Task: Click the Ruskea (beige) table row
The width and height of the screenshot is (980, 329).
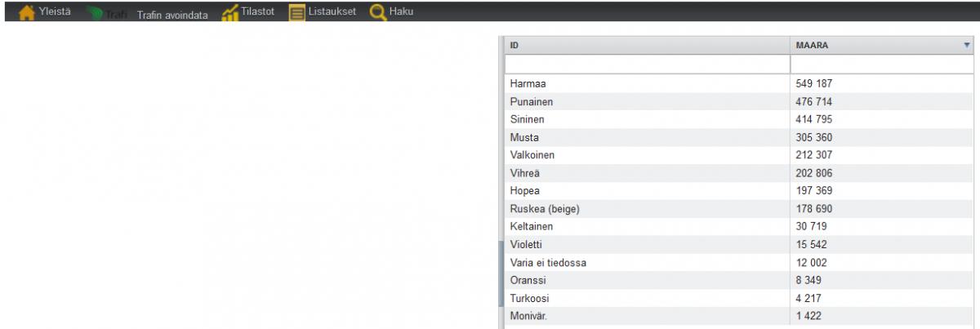Action: (739, 209)
